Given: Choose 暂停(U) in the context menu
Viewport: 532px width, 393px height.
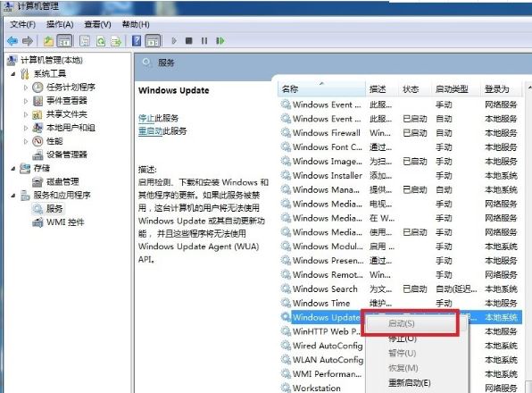Looking at the screenshot, I should coord(402,354).
